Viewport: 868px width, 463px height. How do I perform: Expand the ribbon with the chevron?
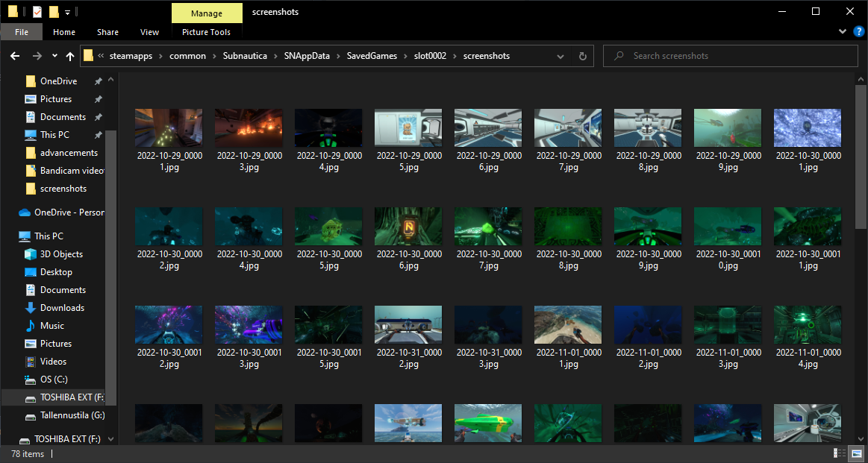tap(843, 32)
